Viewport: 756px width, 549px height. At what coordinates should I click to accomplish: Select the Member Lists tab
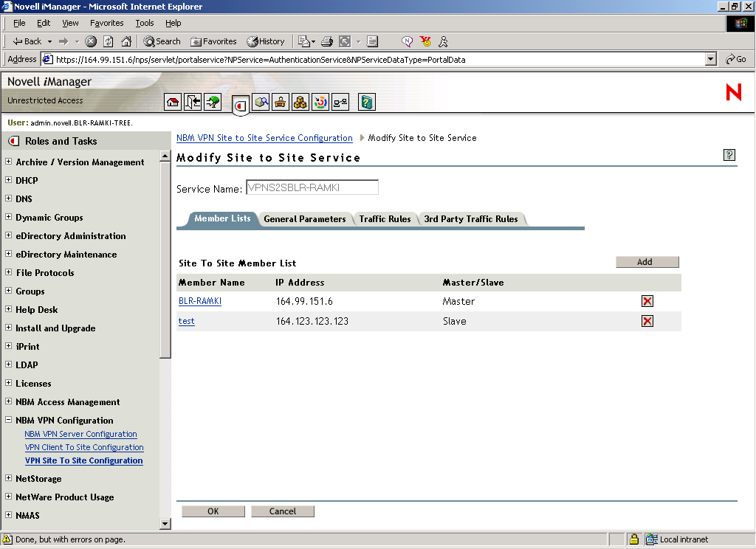pos(222,218)
